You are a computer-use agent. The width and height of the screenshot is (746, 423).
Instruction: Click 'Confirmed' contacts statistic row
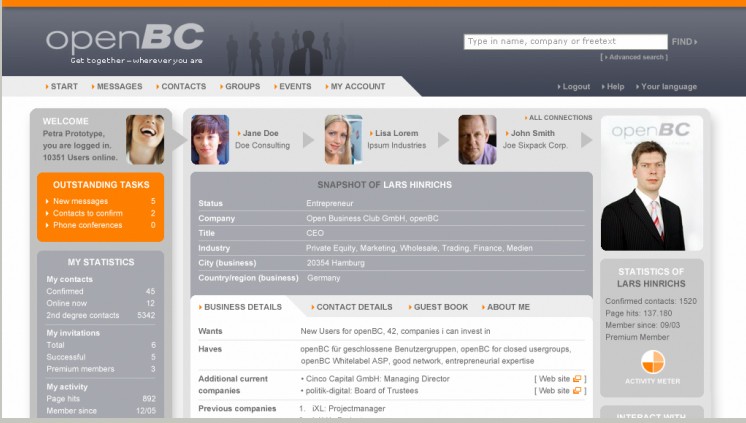tap(101, 291)
